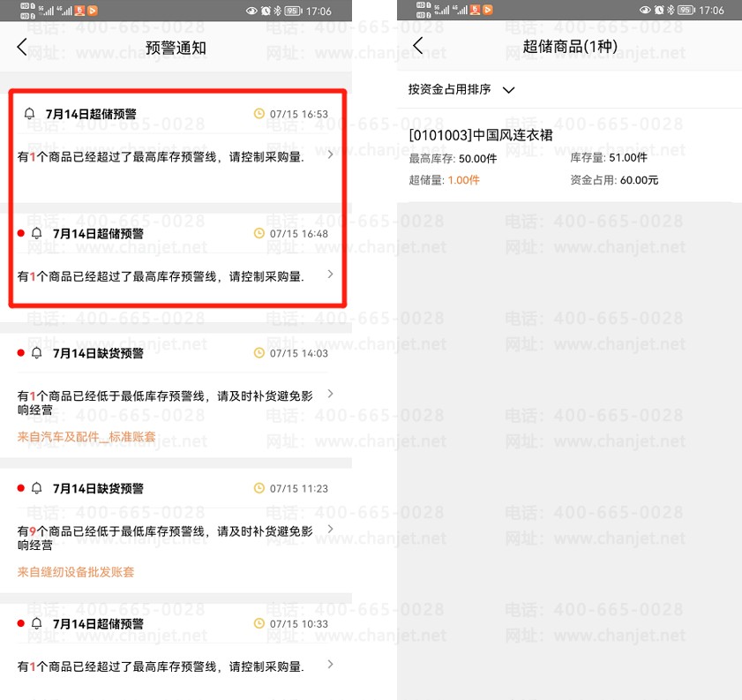The image size is (742, 700).
Task: Open details arrow of 16:53 超储预警 message
Action: point(330,154)
